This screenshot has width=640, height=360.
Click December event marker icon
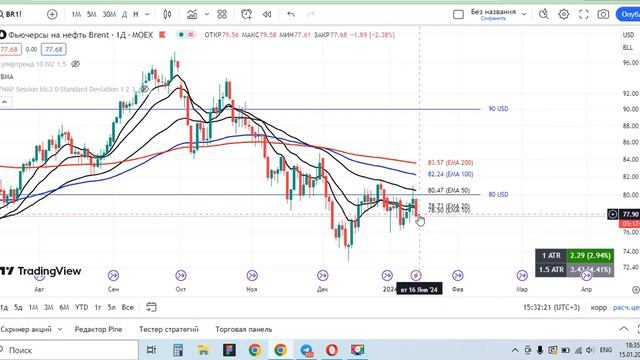click(x=322, y=276)
